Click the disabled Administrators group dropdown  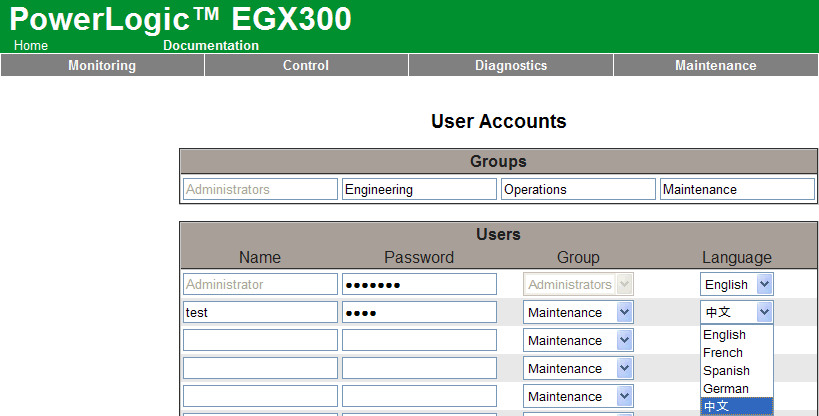tap(578, 284)
